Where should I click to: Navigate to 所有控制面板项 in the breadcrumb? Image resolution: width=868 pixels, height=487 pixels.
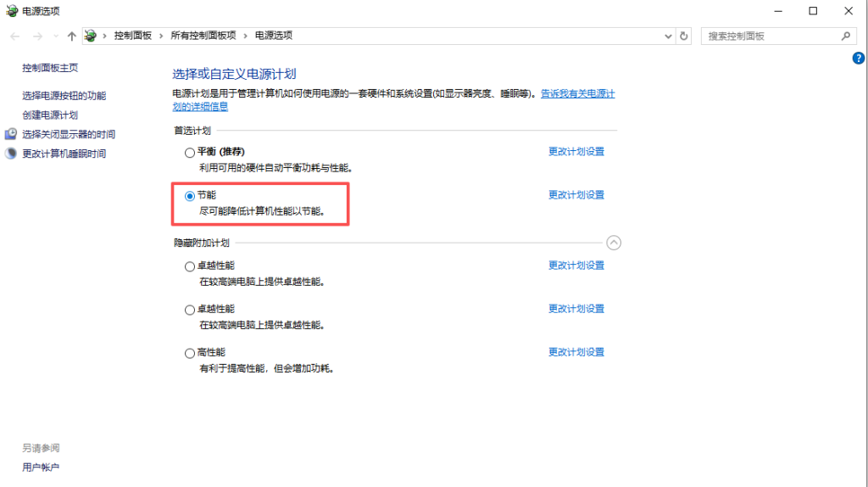click(x=203, y=36)
